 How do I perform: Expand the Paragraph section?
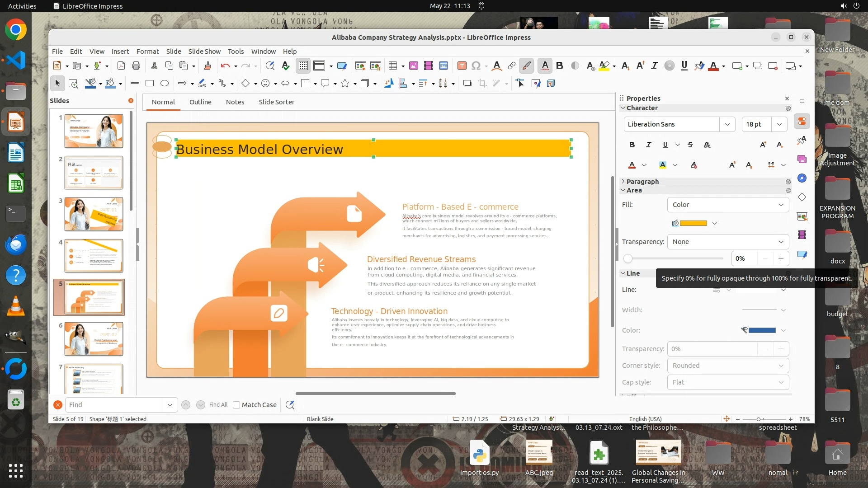coord(642,182)
